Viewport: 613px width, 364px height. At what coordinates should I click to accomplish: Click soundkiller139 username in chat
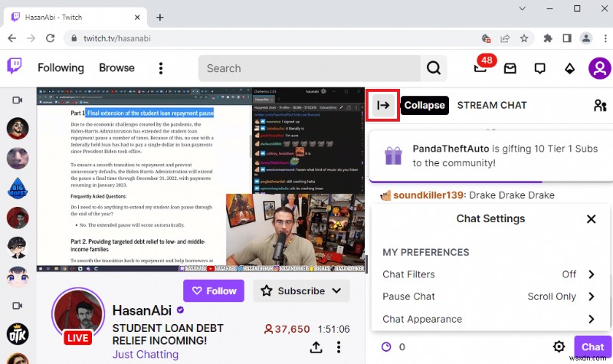[428, 195]
